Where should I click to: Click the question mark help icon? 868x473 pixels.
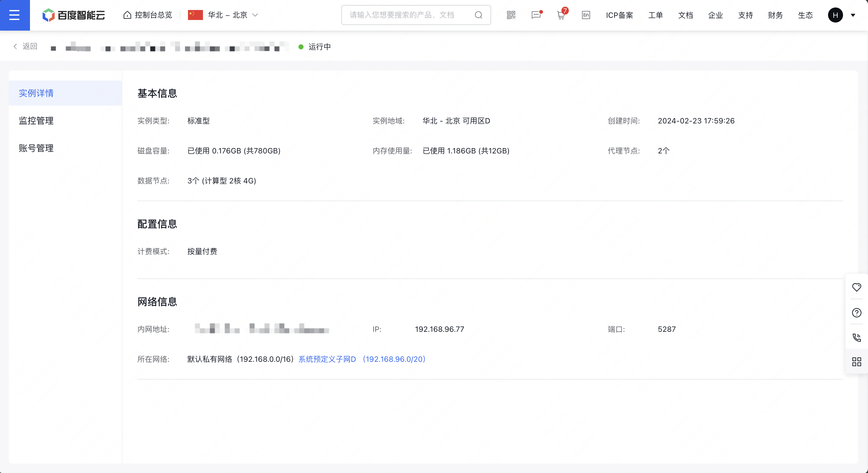[856, 312]
